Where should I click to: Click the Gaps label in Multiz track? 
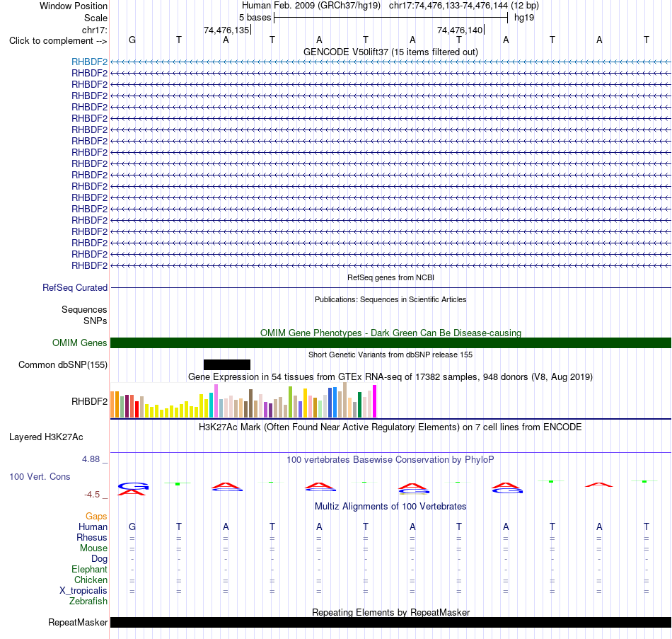pos(96,517)
